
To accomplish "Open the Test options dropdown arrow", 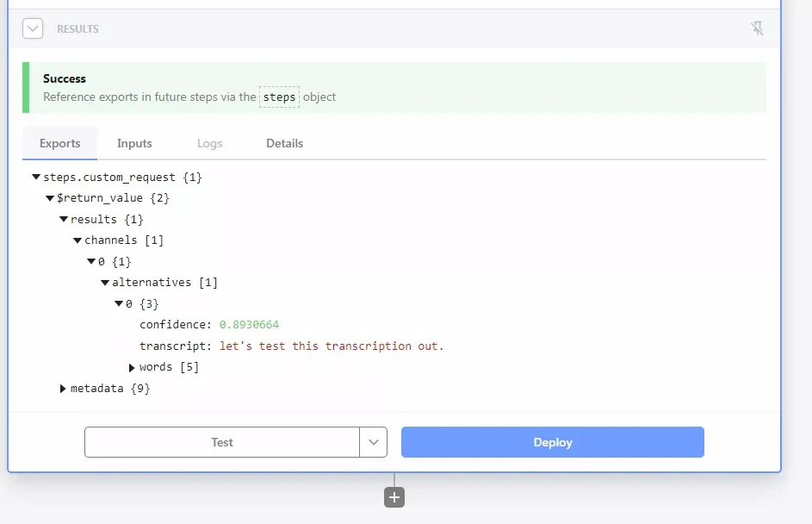I will pyautogui.click(x=374, y=442).
